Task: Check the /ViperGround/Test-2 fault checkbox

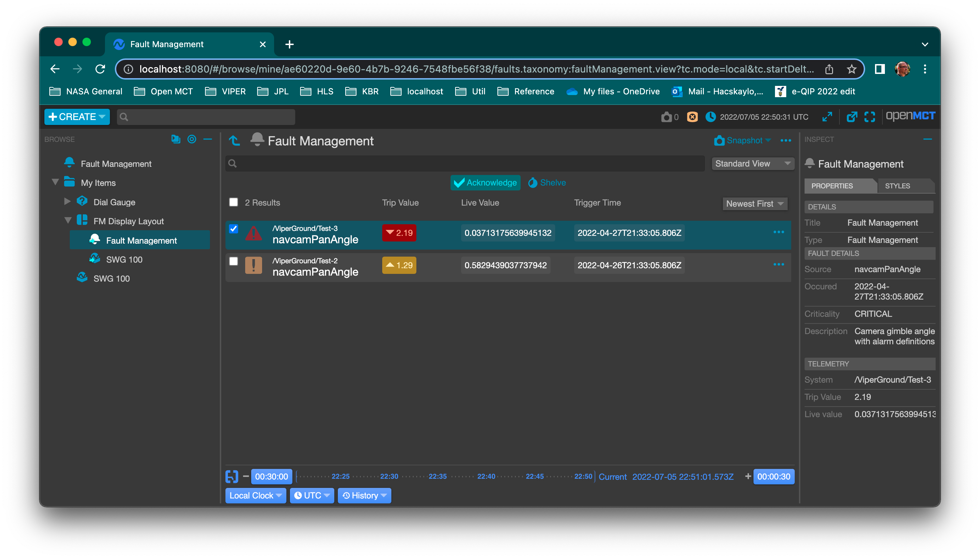Action: (234, 262)
